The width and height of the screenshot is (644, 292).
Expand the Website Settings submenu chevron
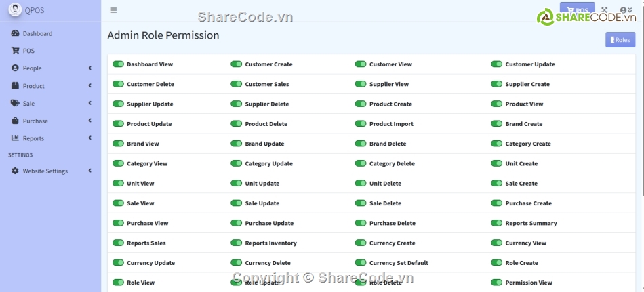click(x=90, y=171)
